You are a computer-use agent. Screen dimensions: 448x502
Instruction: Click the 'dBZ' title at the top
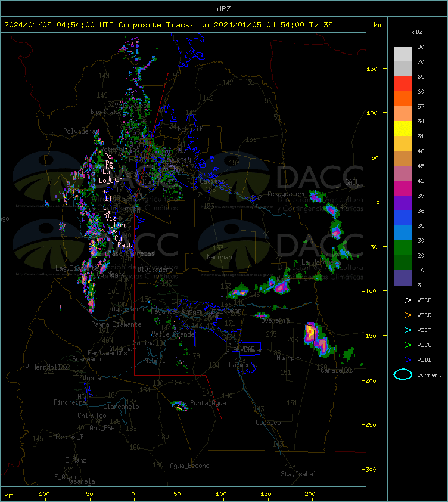(x=224, y=9)
